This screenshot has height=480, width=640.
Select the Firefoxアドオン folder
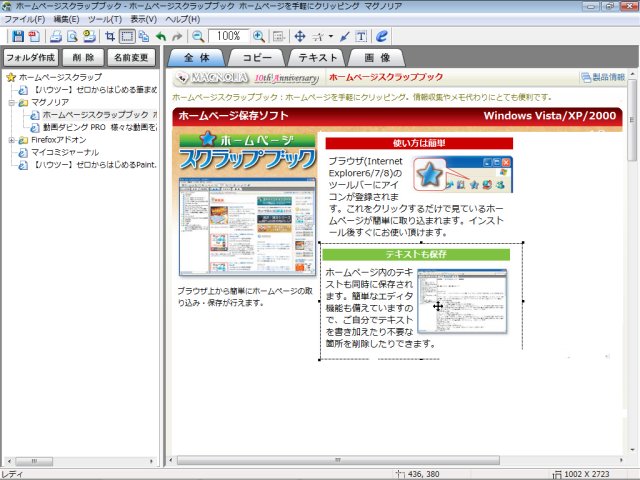pyautogui.click(x=59, y=140)
